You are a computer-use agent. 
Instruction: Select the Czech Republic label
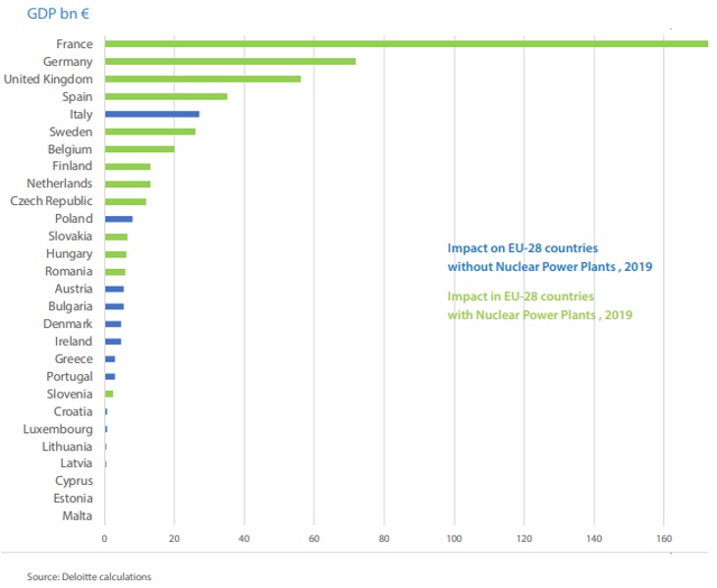pos(51,201)
